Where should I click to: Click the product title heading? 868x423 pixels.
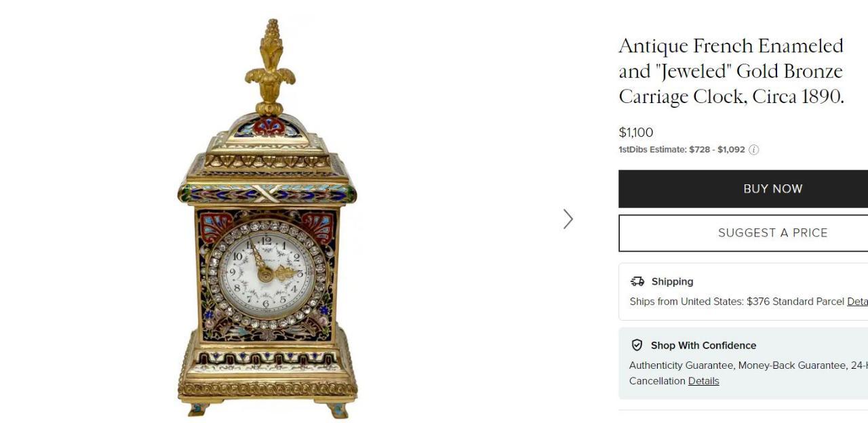(731, 71)
